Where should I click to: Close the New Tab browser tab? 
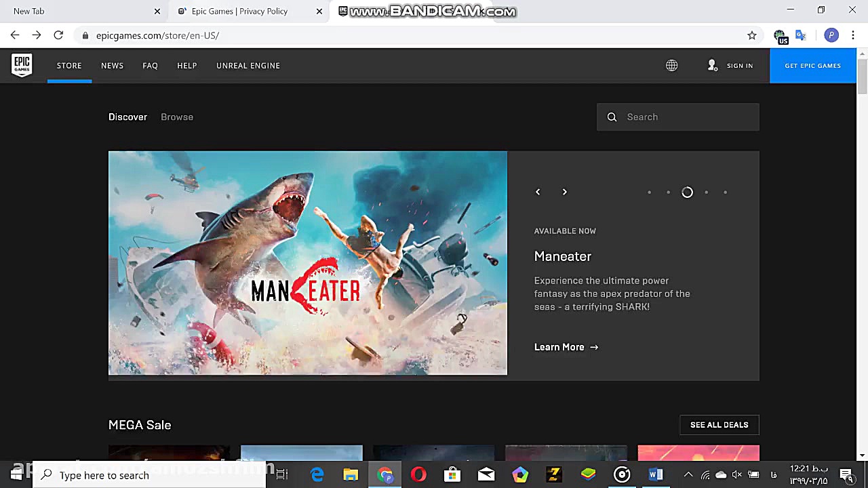[x=157, y=12]
